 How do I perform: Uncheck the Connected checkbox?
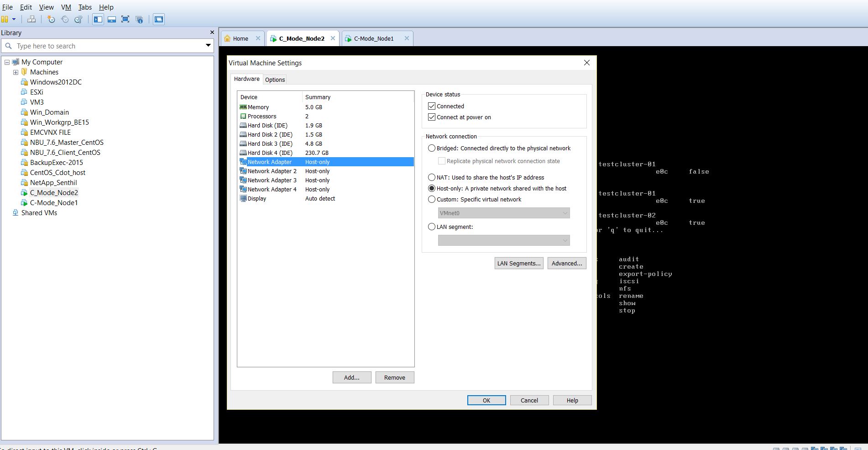(x=432, y=106)
